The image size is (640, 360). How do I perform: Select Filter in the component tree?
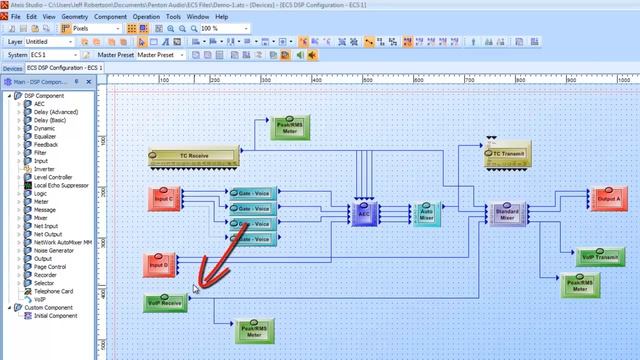[x=40, y=153]
